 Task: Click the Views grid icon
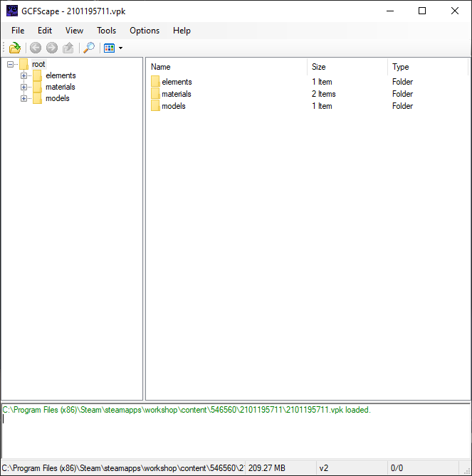click(x=110, y=48)
